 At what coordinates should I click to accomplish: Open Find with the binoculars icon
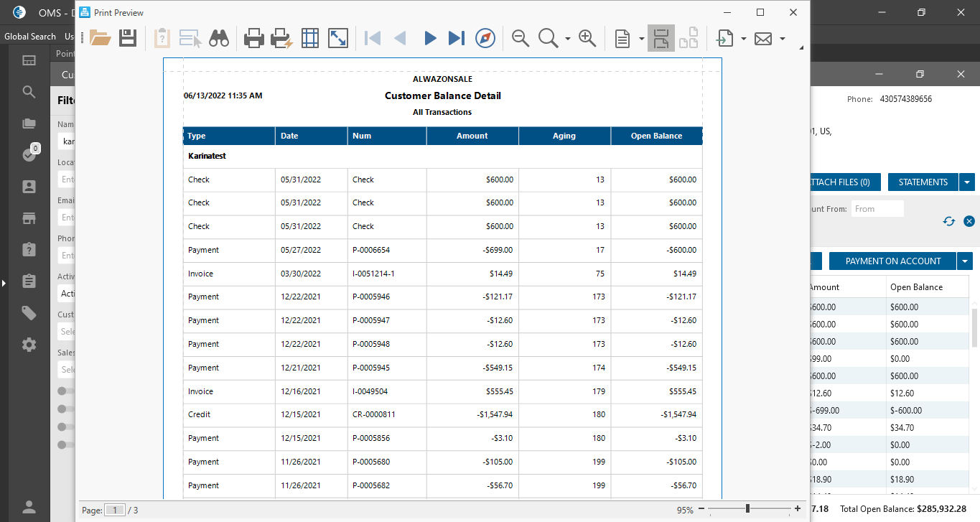click(218, 38)
